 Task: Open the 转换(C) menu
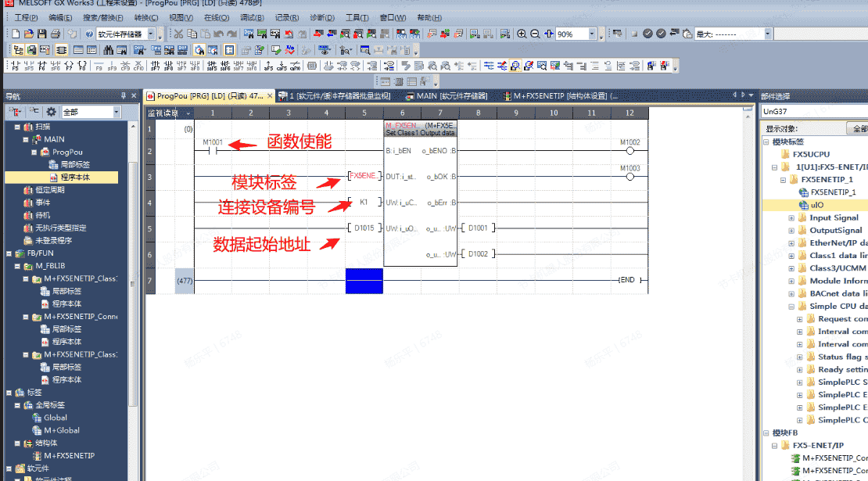(145, 17)
